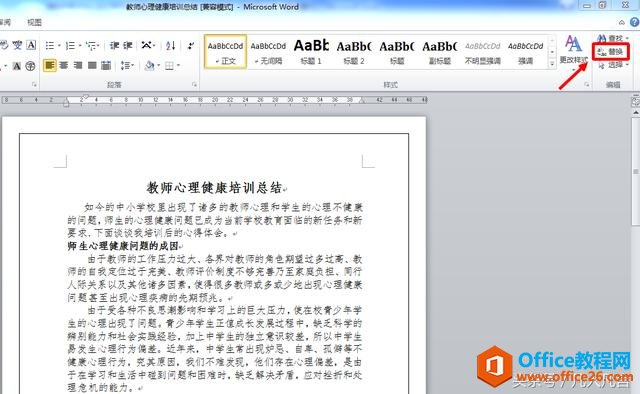Click the bullets list icon

click(x=49, y=46)
